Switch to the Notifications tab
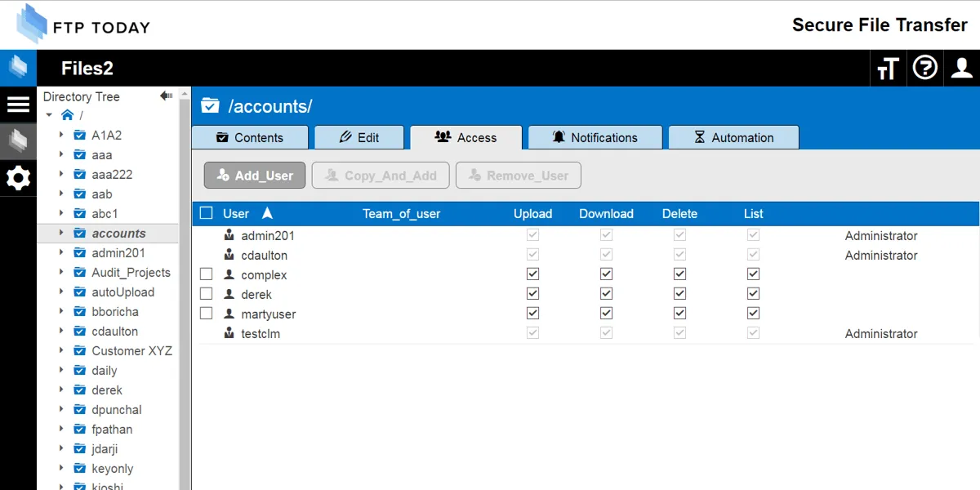The width and height of the screenshot is (980, 490). (595, 137)
